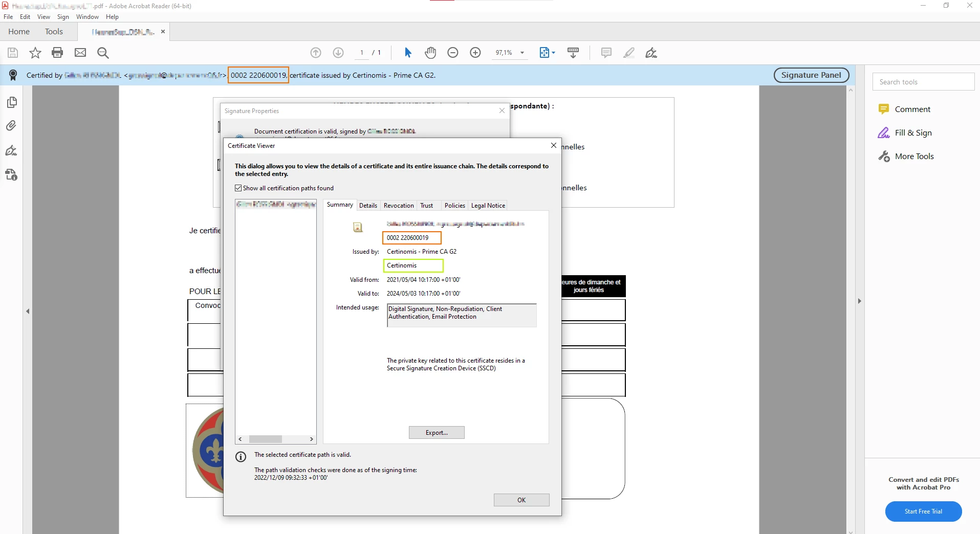The width and height of the screenshot is (980, 534).
Task: Click the page number input field
Action: point(361,53)
